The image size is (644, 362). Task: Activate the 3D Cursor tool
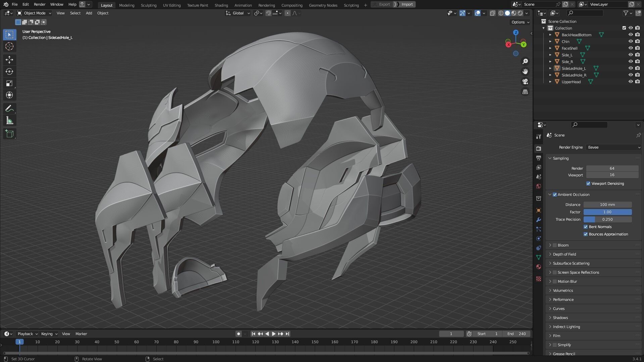tap(9, 46)
